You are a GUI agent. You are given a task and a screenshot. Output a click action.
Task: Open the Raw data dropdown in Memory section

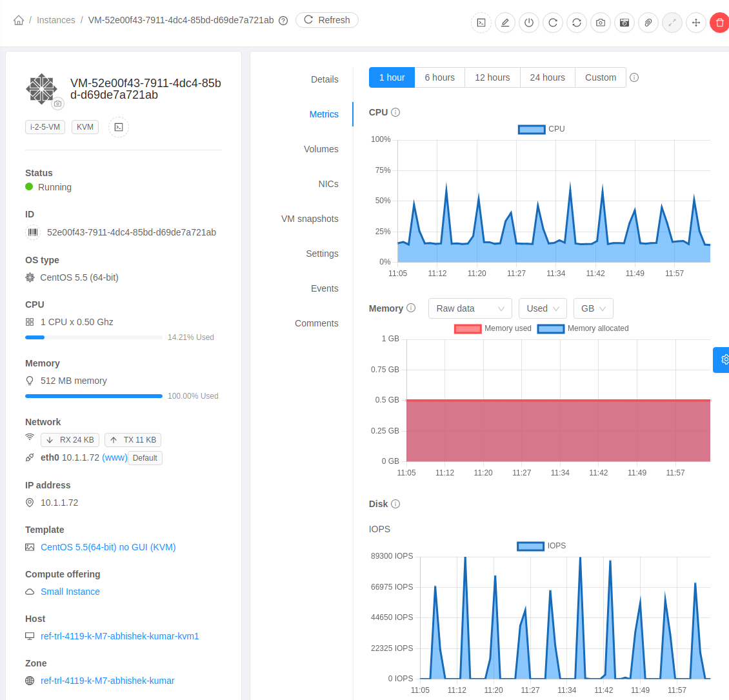470,308
